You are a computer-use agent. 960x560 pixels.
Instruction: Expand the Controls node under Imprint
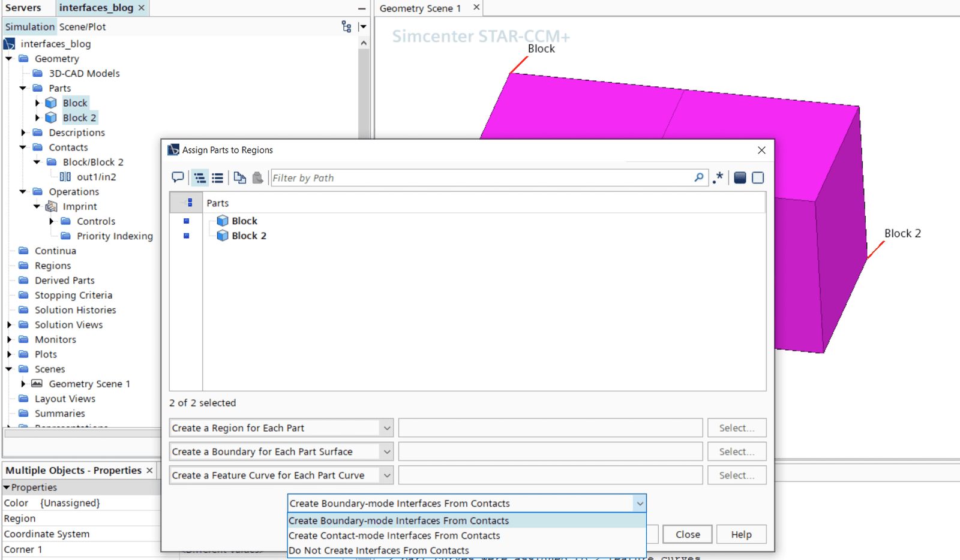pos(51,221)
